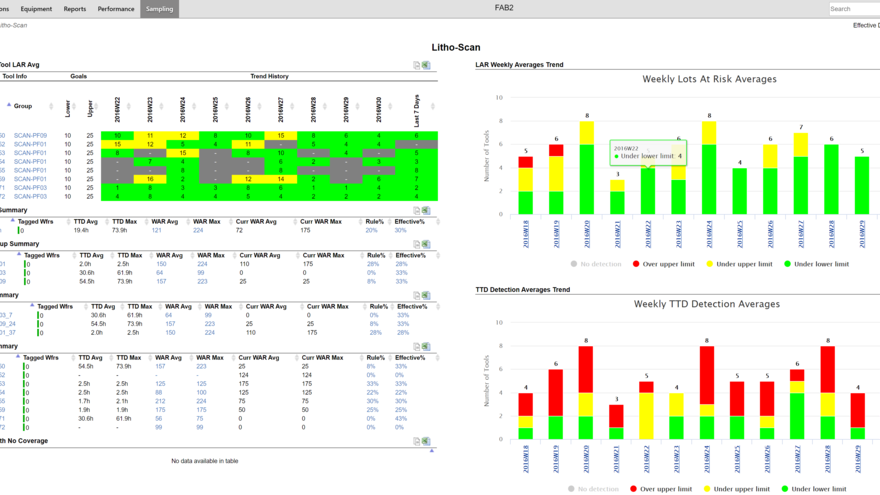Open the 2016W24 link under Lots At Risk chart

pos(709,235)
